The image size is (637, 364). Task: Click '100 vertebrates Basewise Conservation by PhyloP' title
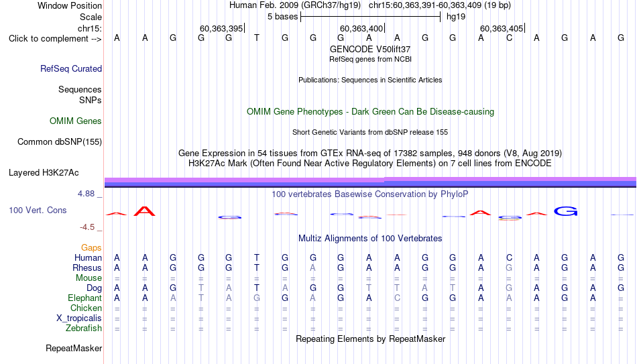370,194
